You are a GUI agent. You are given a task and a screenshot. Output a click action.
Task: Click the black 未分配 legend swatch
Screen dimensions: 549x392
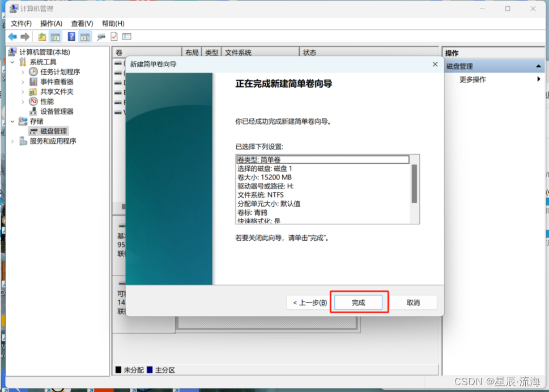click(118, 370)
